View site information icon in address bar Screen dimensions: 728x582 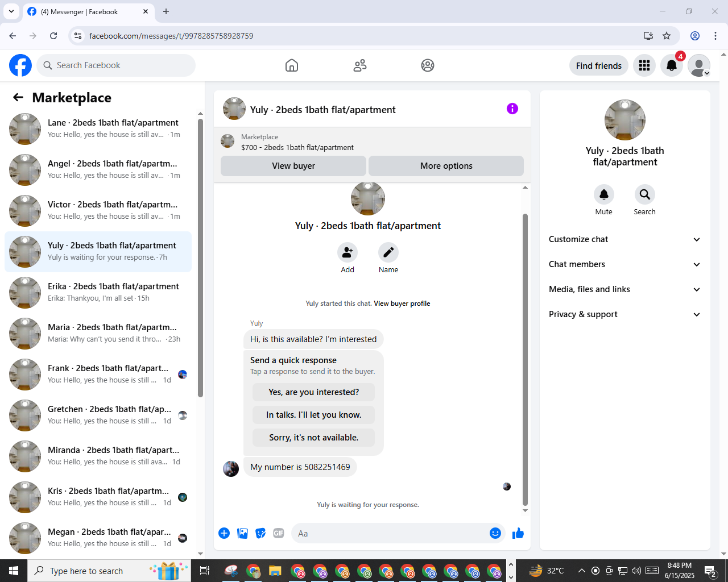78,36
